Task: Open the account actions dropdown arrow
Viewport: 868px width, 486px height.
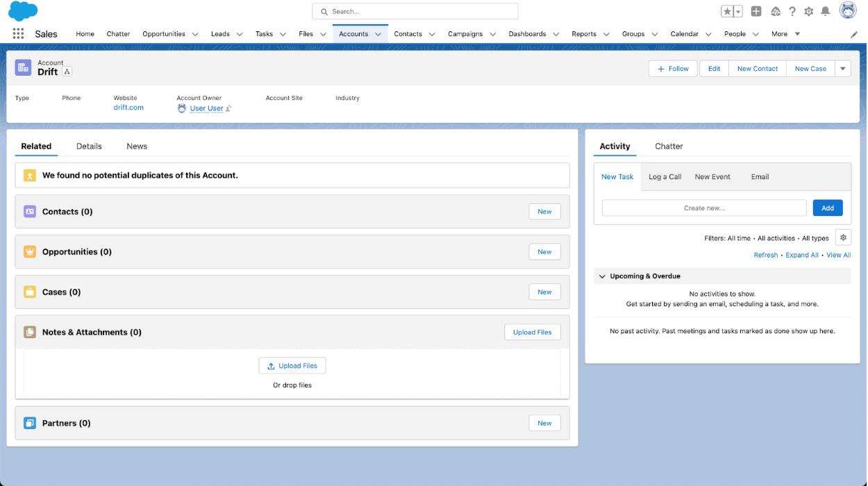Action: (x=842, y=69)
